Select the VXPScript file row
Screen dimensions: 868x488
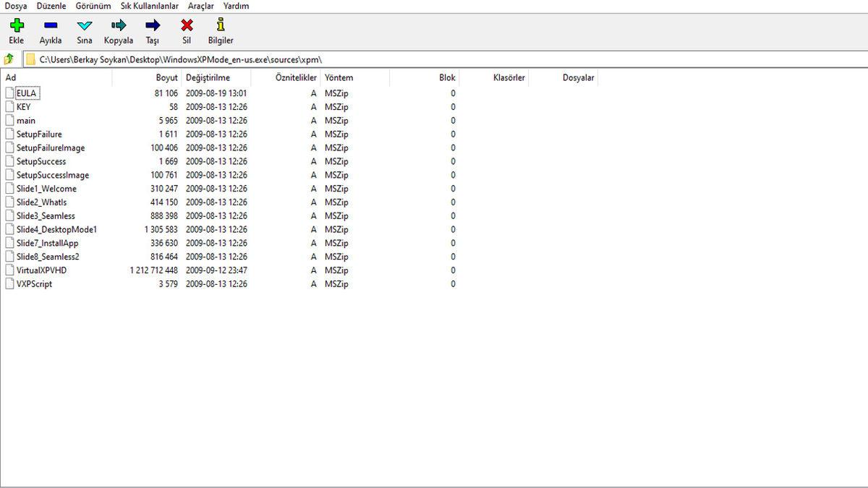(x=34, y=284)
